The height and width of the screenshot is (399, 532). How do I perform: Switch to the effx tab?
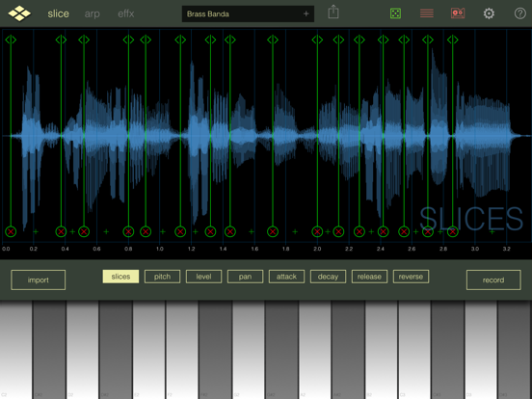click(x=126, y=13)
